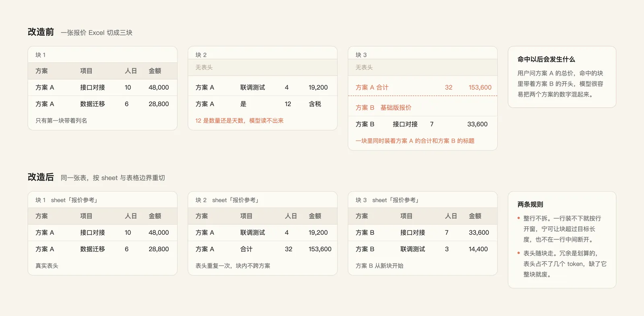Select the 命中以后会发生什么 card heading

546,60
